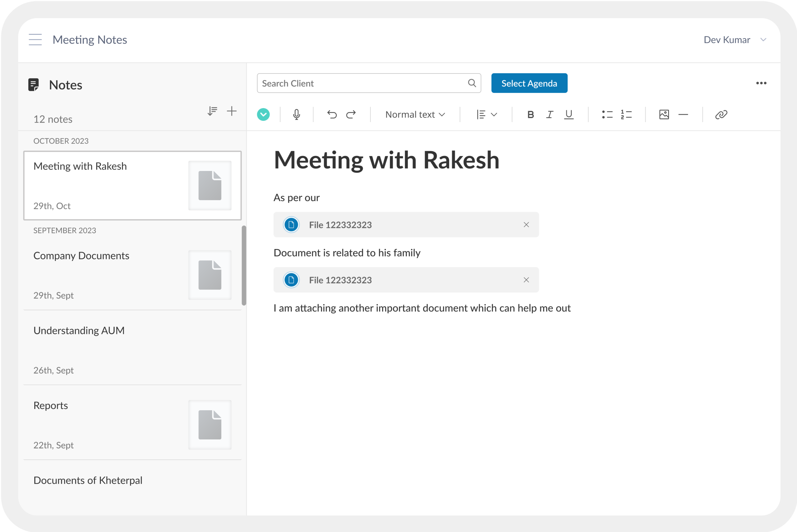Click the redo arrow

pyautogui.click(x=351, y=115)
